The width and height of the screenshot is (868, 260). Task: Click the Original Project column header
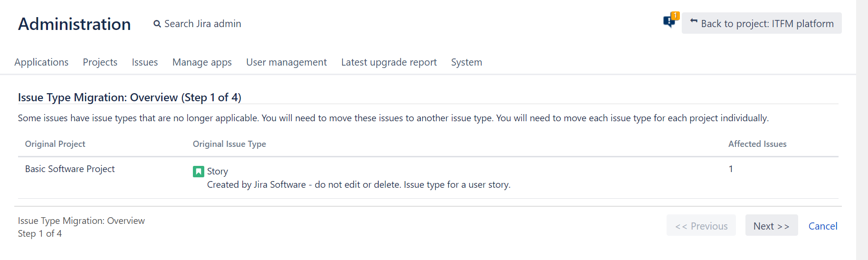55,144
